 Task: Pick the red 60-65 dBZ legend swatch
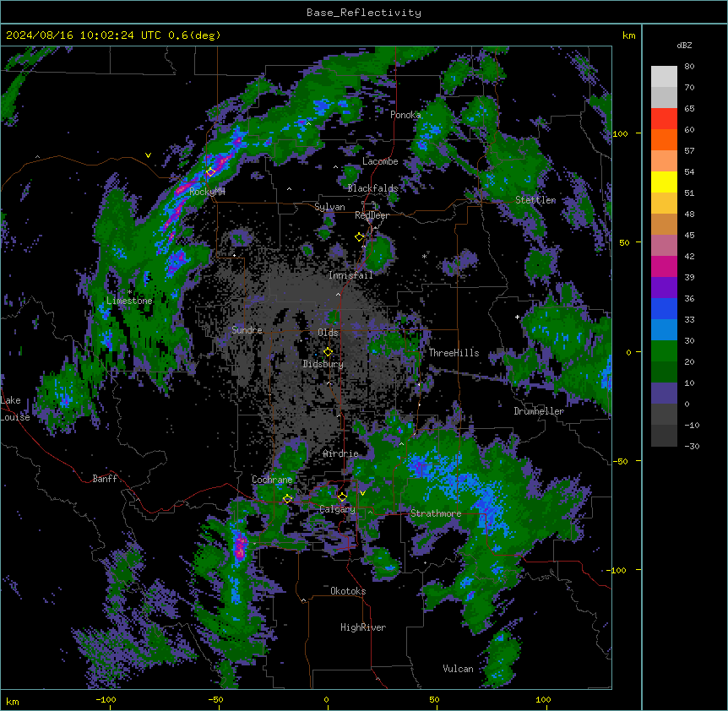(664, 119)
